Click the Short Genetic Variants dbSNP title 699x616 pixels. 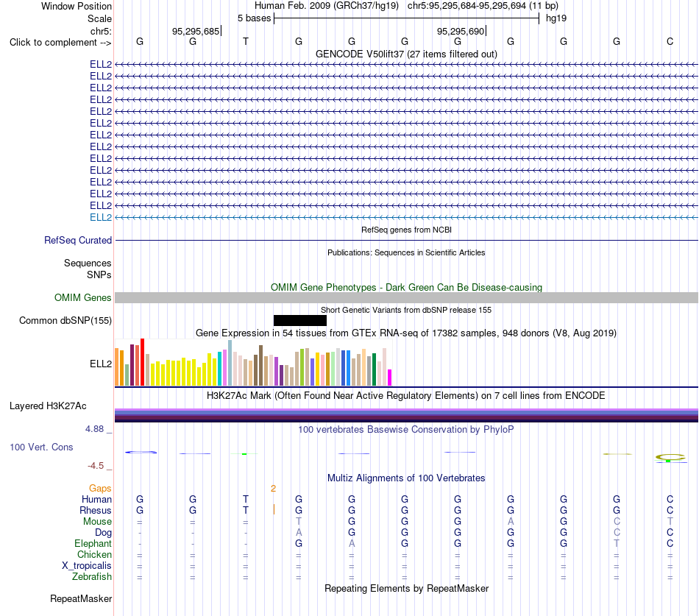point(406,310)
